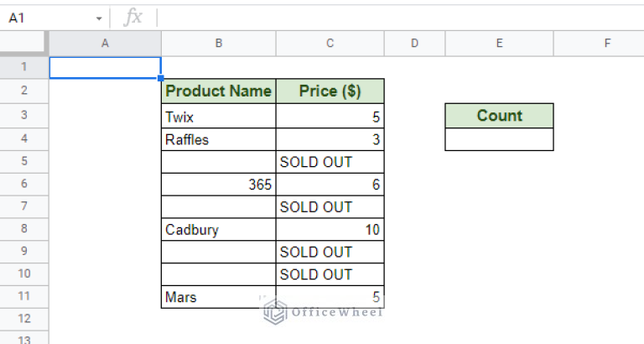Click the first SOLD OUT cell
Viewport: 644px width, 344px height.
click(x=330, y=162)
